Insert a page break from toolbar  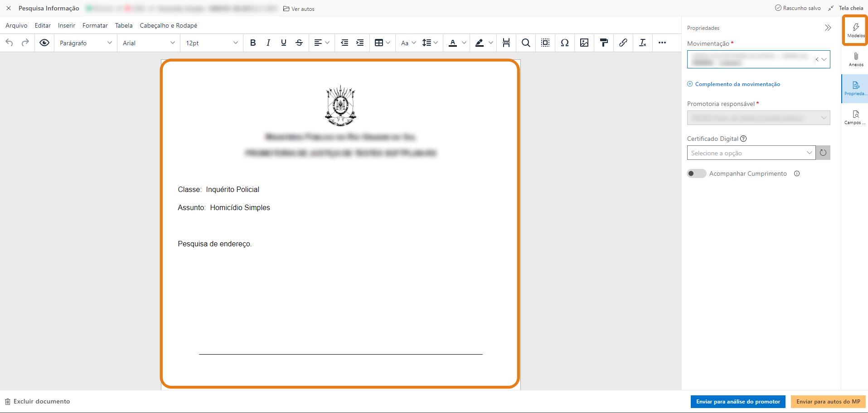tap(506, 43)
